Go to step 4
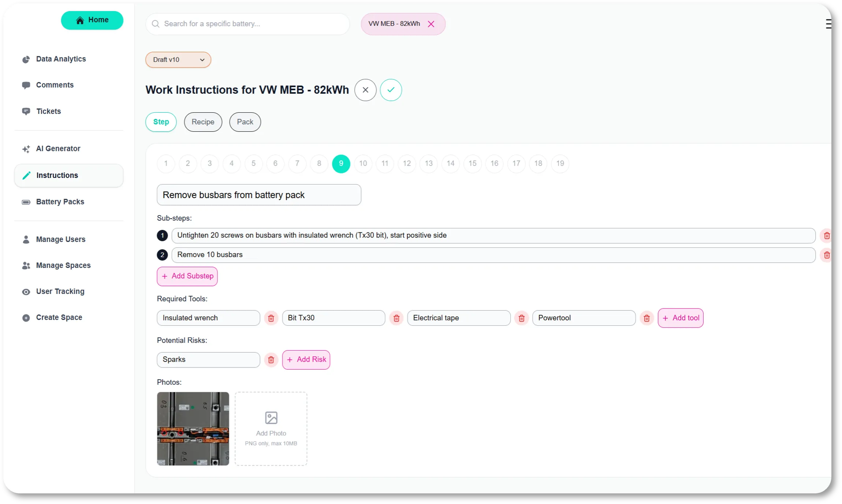Screen dimensions: 842x504 [x=231, y=164]
